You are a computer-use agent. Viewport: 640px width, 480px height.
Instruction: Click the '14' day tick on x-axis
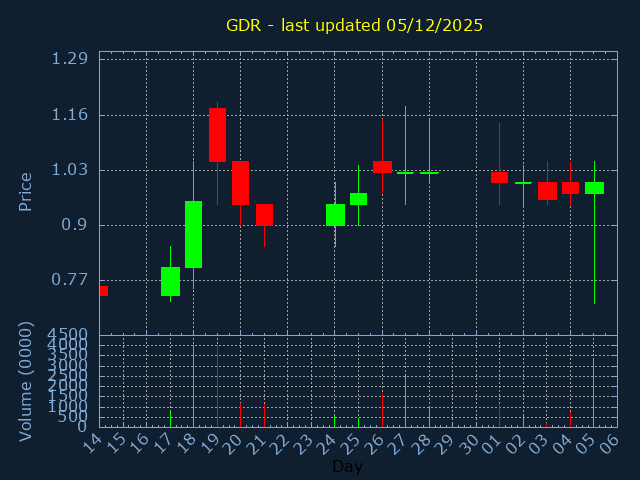[91, 441]
